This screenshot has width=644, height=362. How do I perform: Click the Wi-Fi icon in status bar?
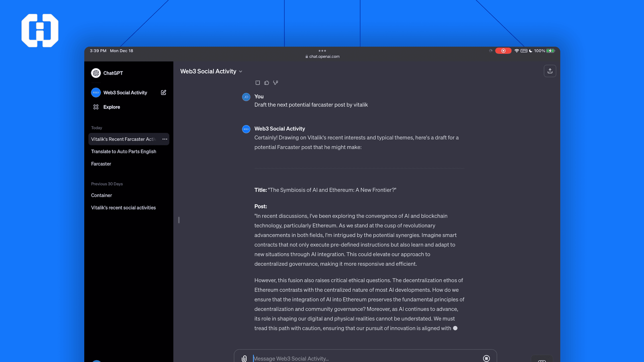(x=517, y=51)
